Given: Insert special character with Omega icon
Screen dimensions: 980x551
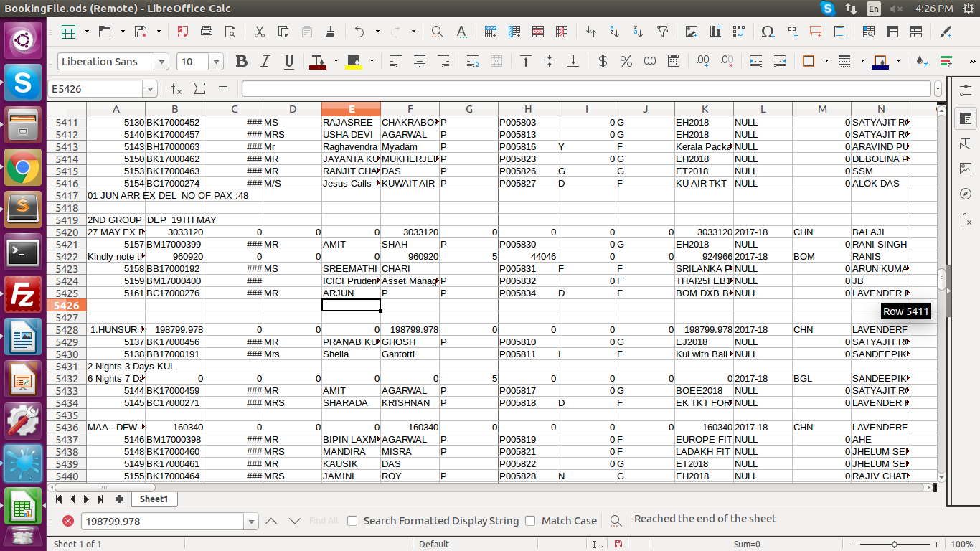Looking at the screenshot, I should pos(767,32).
